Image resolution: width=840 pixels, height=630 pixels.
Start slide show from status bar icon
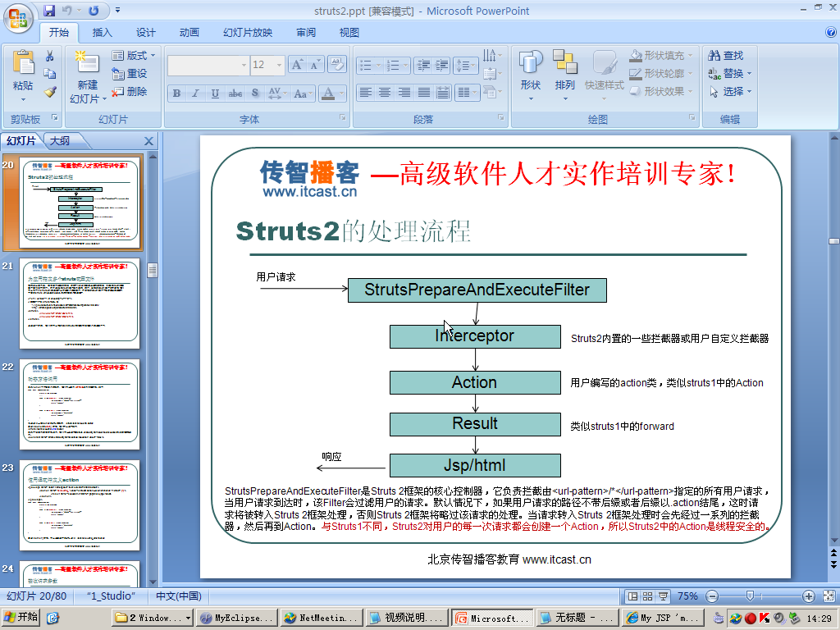click(663, 596)
